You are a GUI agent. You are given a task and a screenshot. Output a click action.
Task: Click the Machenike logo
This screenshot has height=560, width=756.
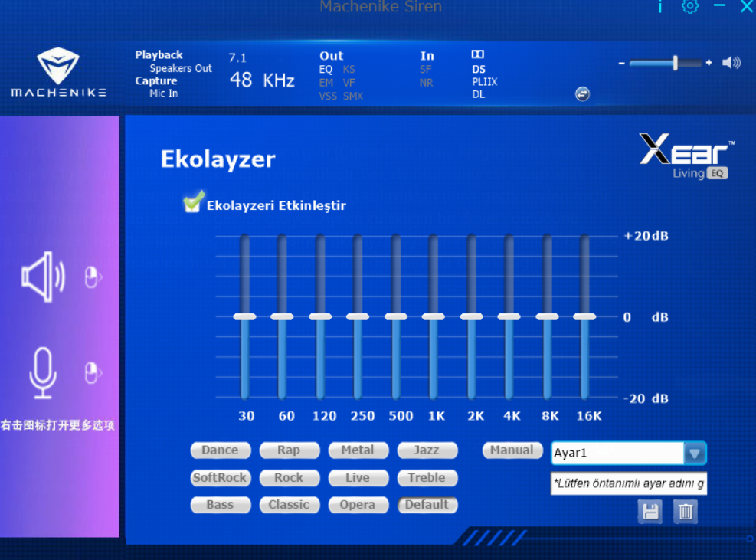(58, 72)
